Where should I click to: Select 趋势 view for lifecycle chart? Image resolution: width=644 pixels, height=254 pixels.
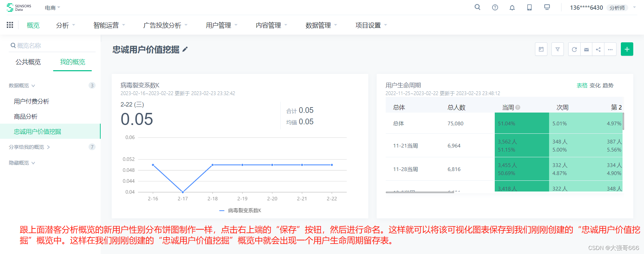[x=608, y=85]
